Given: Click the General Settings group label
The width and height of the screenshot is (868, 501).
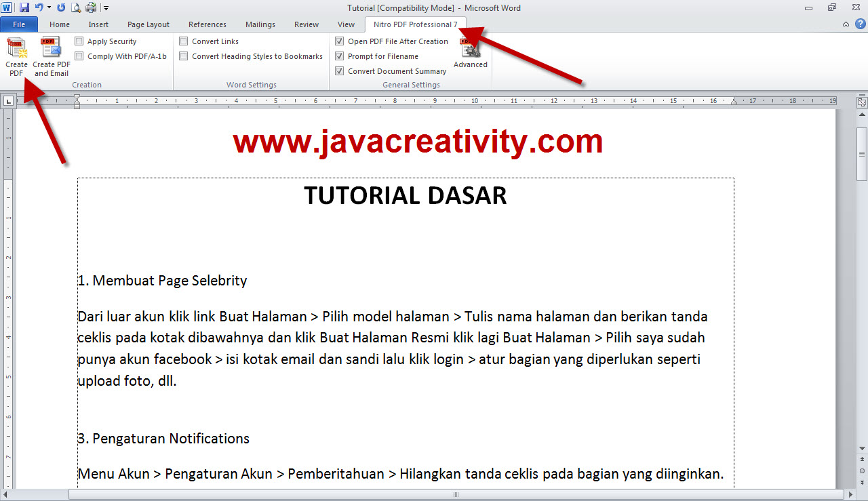Looking at the screenshot, I should pyautogui.click(x=411, y=85).
